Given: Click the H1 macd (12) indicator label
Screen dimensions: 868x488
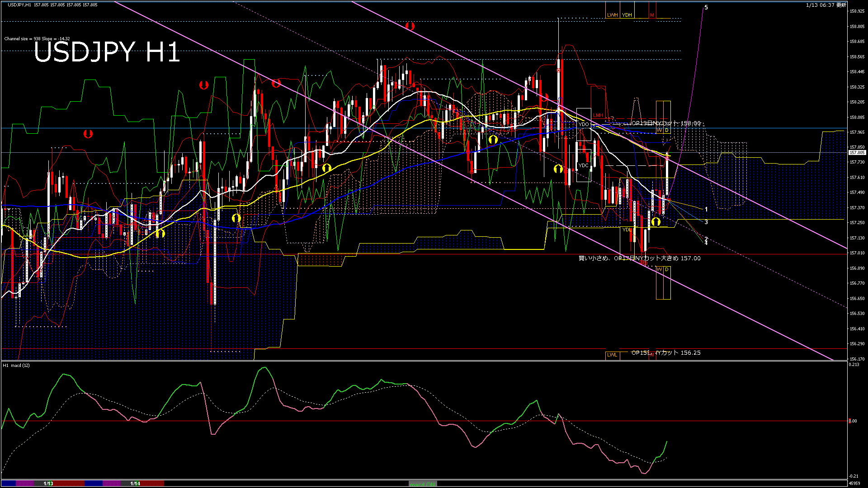Looking at the screenshot, I should click(x=16, y=365).
